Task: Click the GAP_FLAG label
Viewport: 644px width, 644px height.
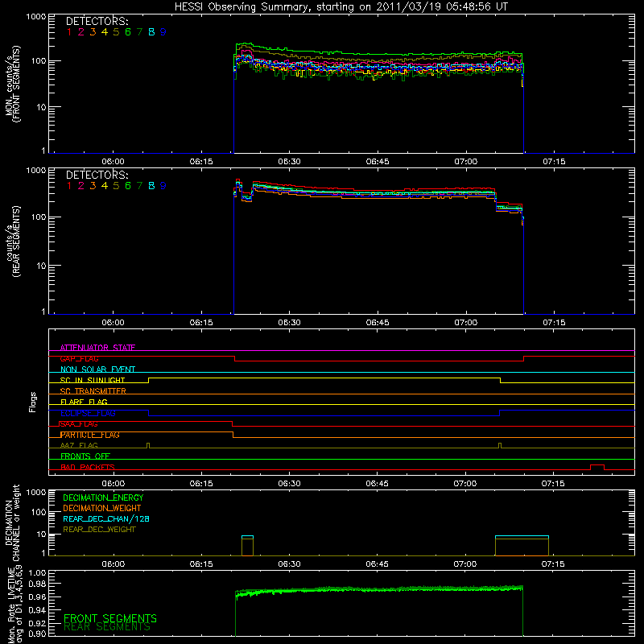Action: (79, 358)
